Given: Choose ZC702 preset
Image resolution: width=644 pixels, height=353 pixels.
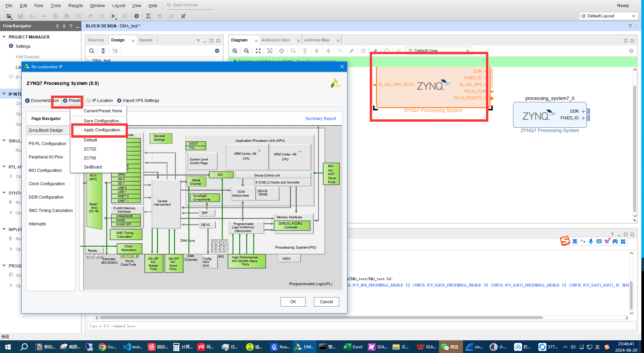Looking at the screenshot, I should [90, 149].
